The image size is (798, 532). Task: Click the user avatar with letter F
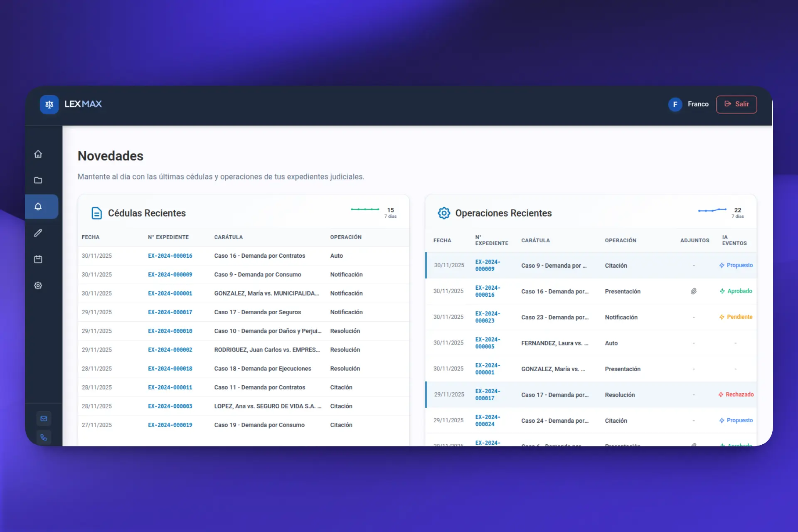675,104
